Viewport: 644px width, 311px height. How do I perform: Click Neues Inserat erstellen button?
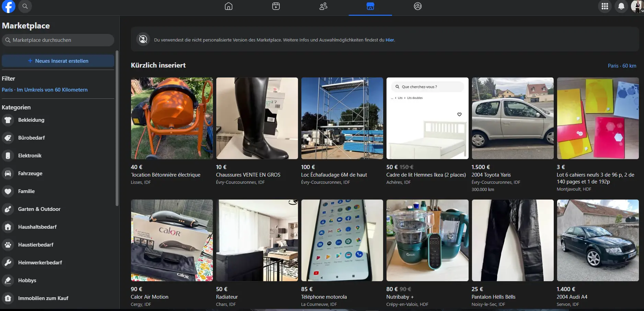[x=58, y=61]
